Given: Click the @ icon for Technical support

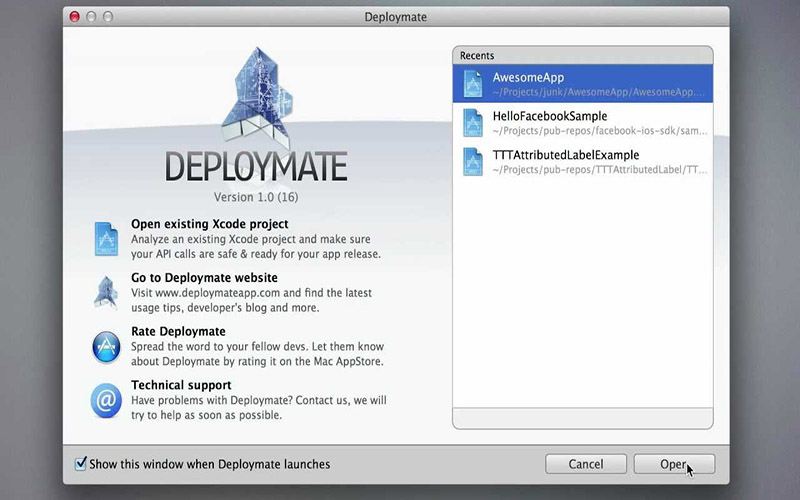Looking at the screenshot, I should click(106, 401).
